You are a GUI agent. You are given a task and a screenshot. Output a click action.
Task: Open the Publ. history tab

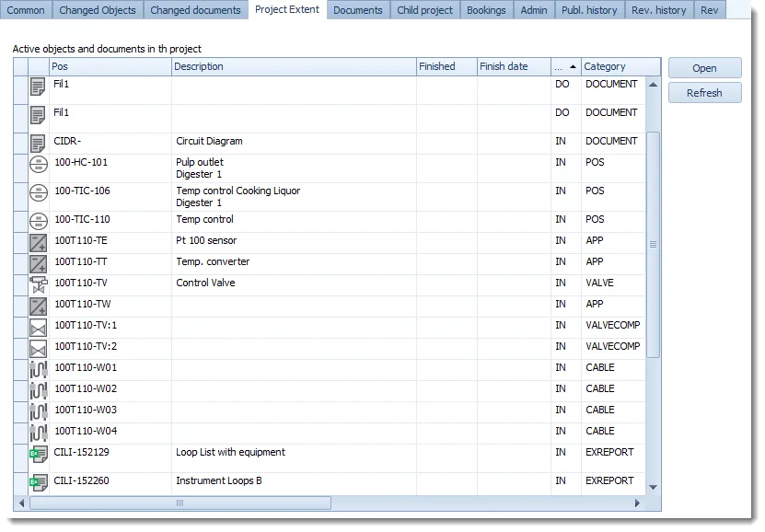coord(589,10)
